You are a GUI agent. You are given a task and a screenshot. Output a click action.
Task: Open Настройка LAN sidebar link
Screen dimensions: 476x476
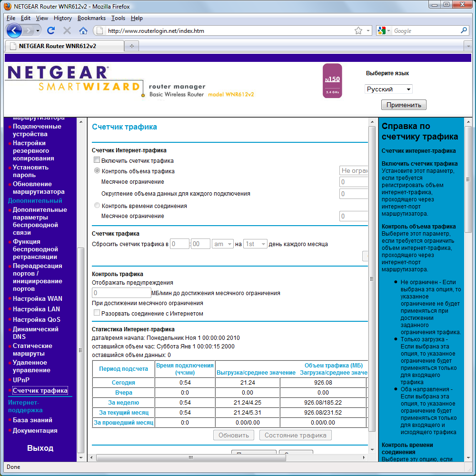[36, 309]
